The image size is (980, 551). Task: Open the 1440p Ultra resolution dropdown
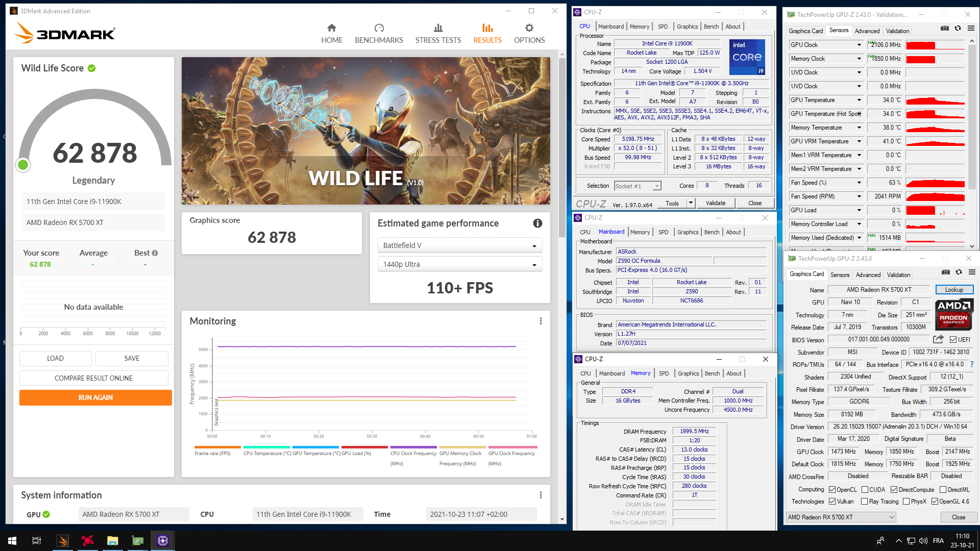tap(459, 264)
